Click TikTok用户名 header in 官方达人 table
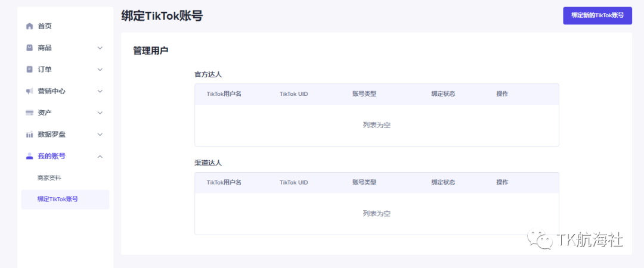The height and width of the screenshot is (268, 644). click(x=224, y=94)
